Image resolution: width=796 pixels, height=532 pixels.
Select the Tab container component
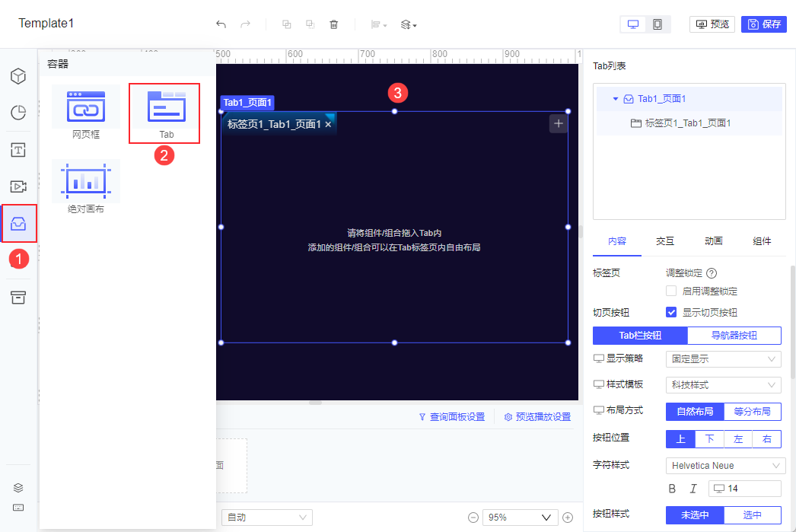click(x=164, y=113)
